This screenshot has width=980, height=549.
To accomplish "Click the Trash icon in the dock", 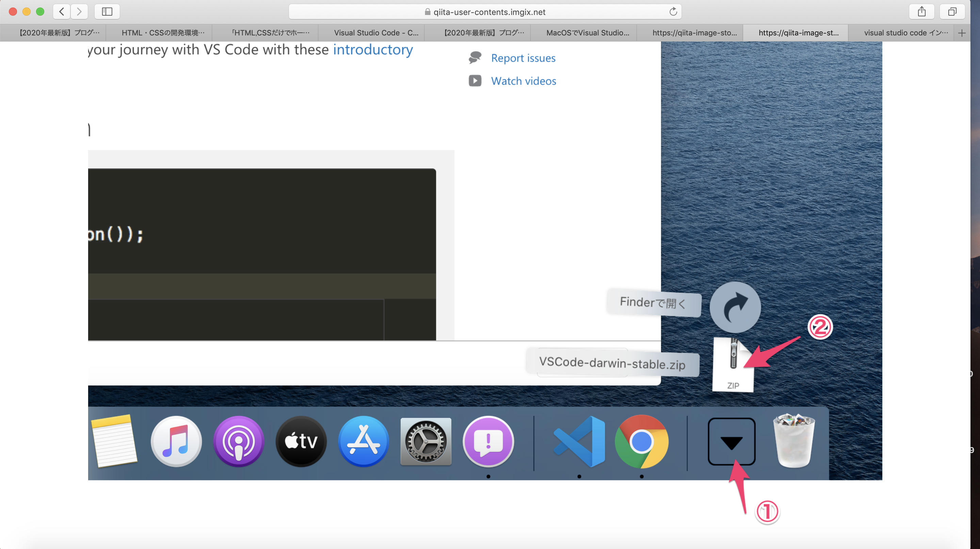I will (794, 442).
